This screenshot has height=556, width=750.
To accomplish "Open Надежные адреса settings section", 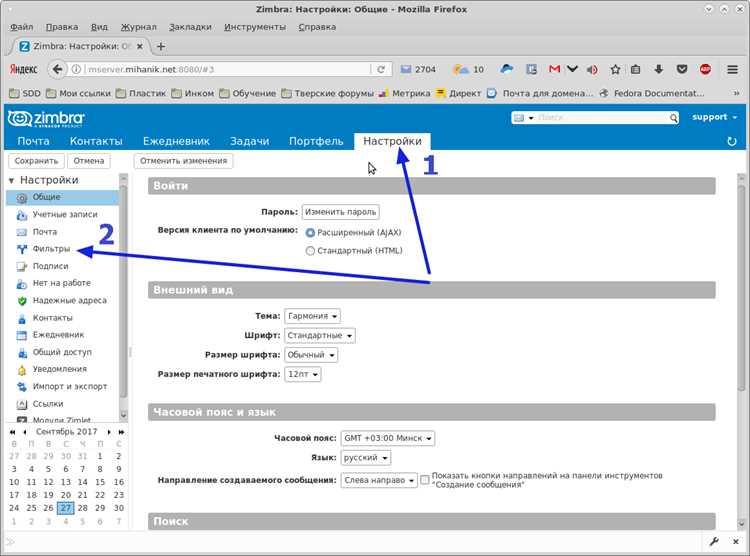I will pyautogui.click(x=69, y=300).
